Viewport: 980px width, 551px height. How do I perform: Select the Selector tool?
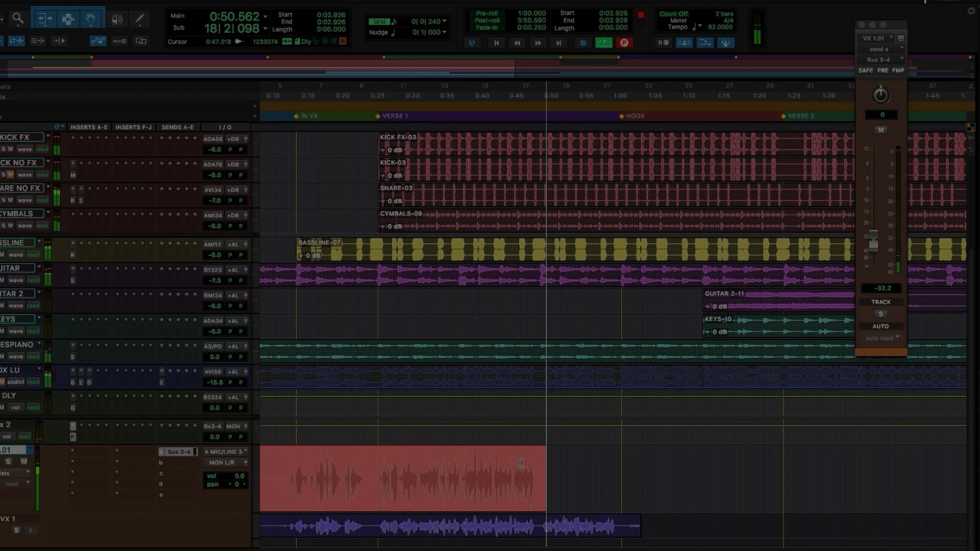(67, 19)
